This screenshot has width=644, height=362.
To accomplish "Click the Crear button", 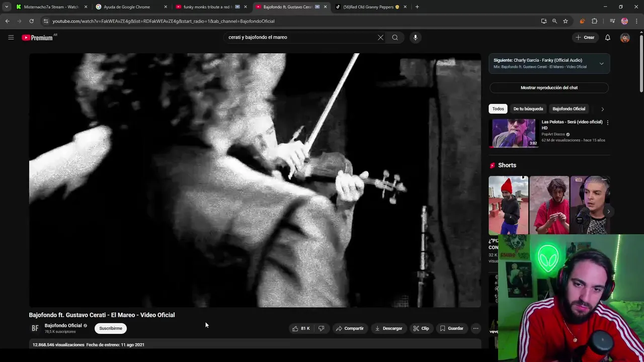I will 585,37.
